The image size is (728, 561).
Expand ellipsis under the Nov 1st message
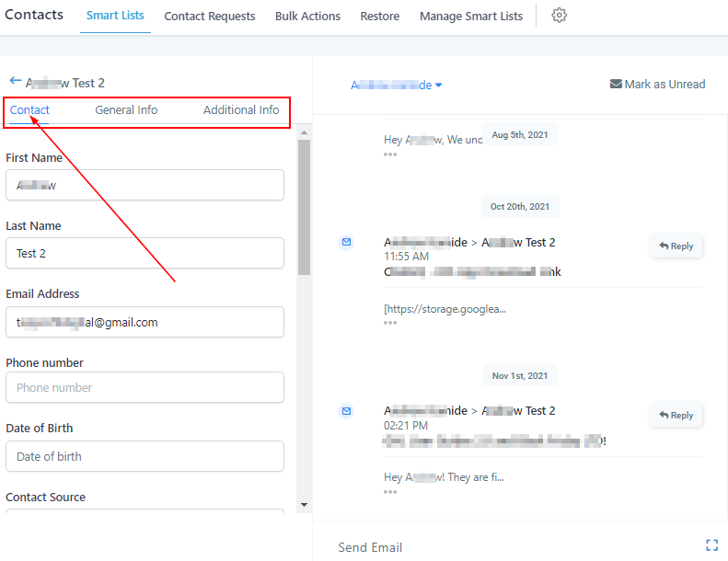(x=390, y=492)
